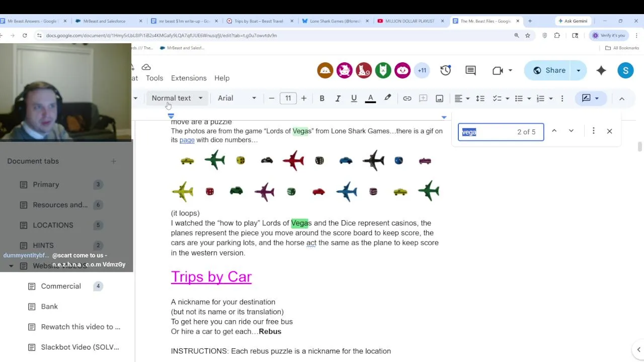
Task: Collapse the toolbar menus with chevron
Action: coord(622,99)
